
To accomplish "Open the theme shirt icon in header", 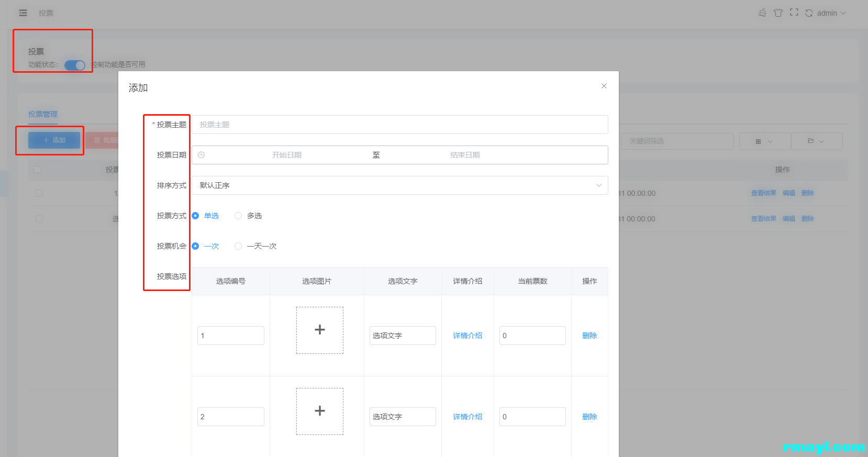I will pos(778,13).
